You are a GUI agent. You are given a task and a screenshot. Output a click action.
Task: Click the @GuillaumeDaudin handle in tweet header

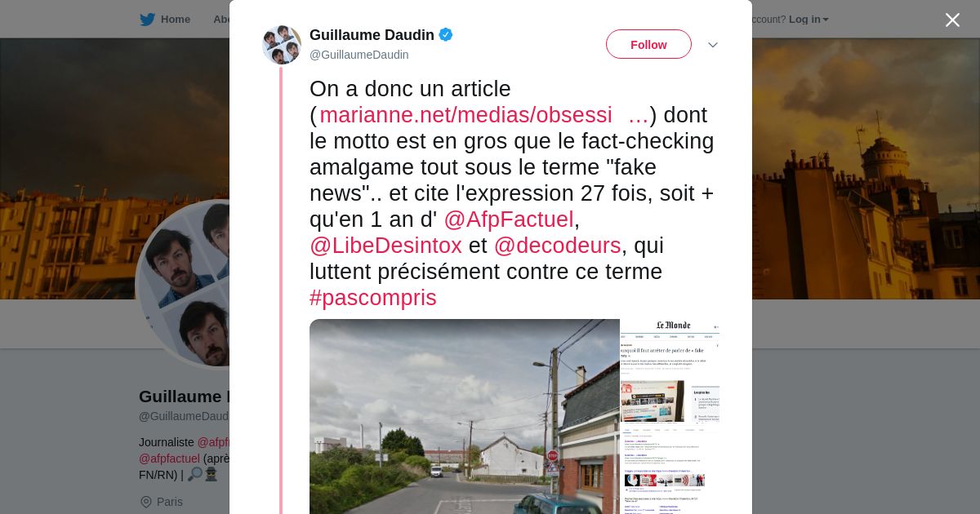pos(359,55)
